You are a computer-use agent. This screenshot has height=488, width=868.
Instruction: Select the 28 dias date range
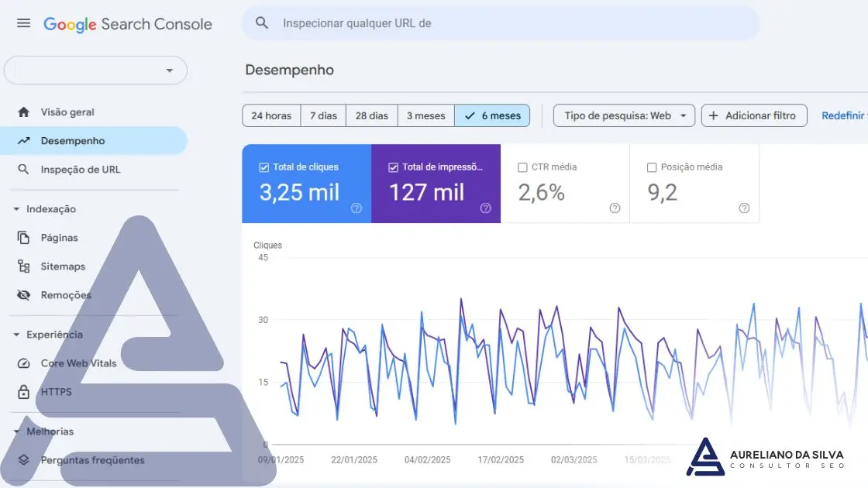(x=371, y=115)
